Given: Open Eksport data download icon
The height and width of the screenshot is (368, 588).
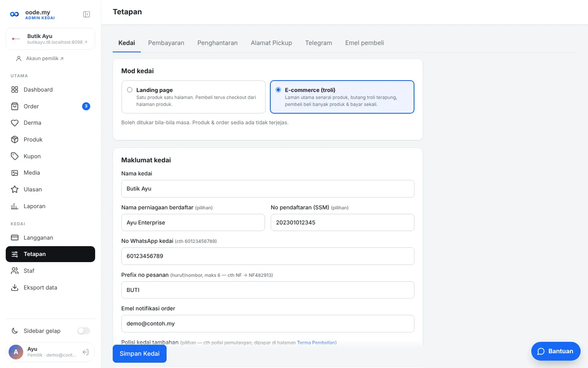Looking at the screenshot, I should coord(15,287).
